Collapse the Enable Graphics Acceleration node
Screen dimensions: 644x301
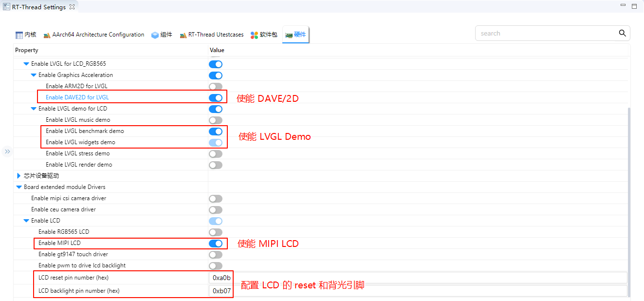coord(34,75)
